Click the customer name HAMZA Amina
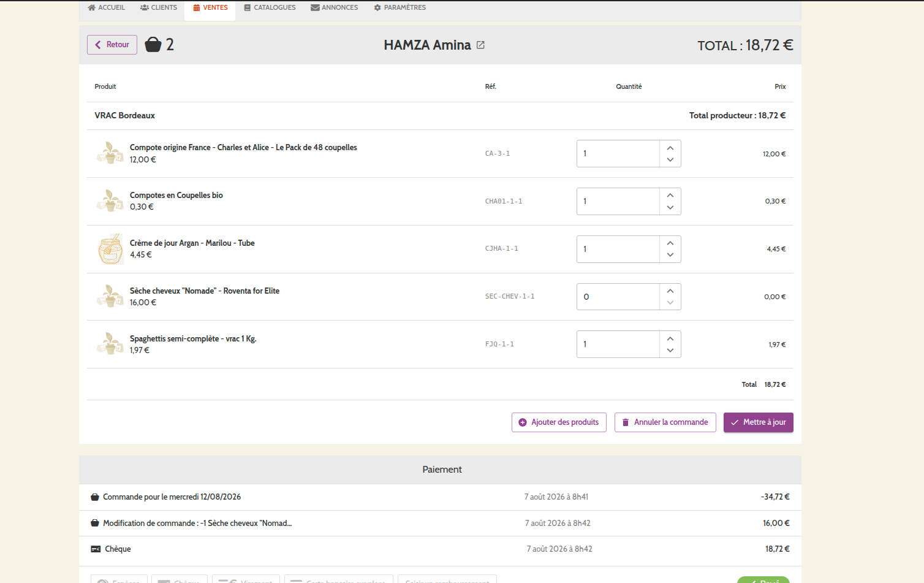This screenshot has height=583, width=924. tap(427, 45)
